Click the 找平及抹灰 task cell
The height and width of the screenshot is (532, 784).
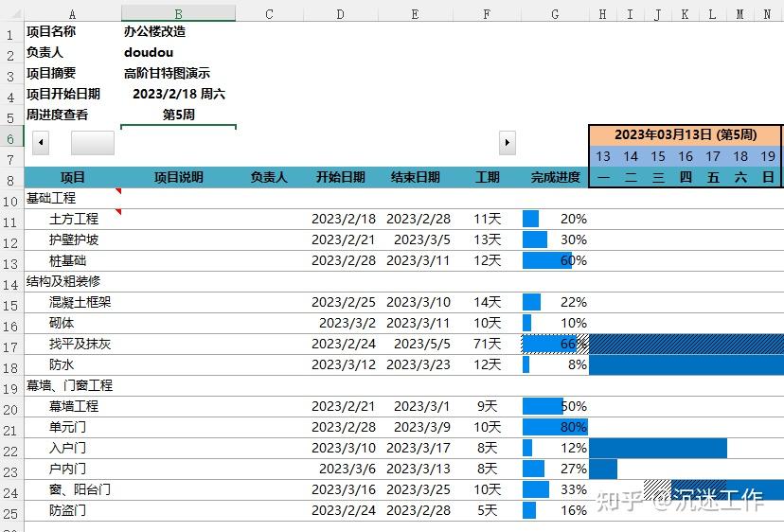73,344
